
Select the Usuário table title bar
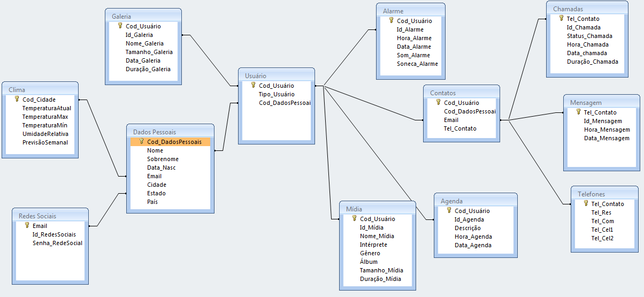(x=276, y=76)
